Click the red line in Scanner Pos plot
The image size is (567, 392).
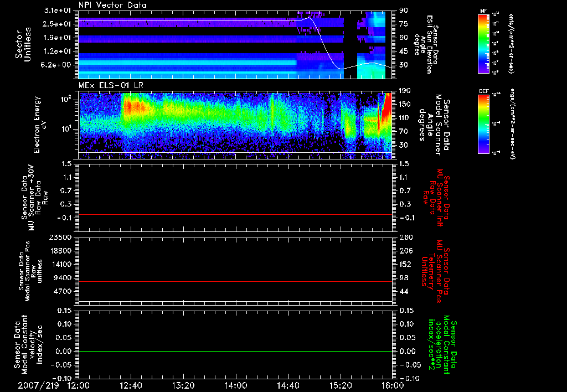tap(235, 281)
